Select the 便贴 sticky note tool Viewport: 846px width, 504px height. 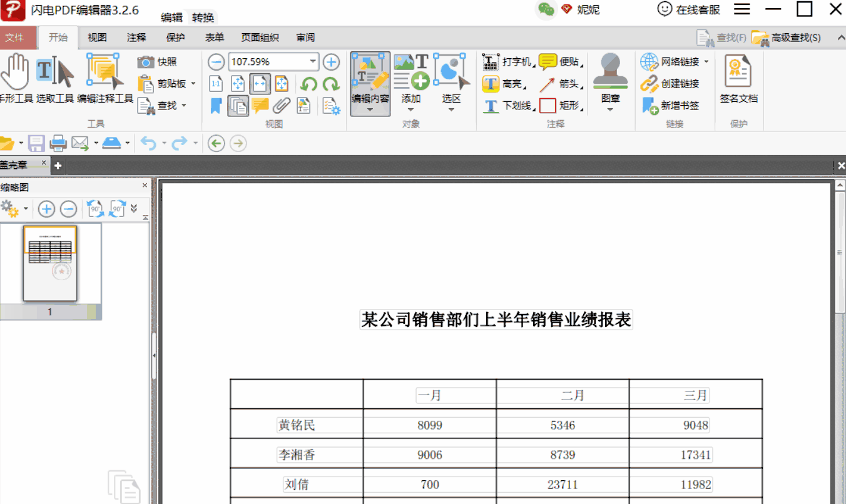(561, 62)
